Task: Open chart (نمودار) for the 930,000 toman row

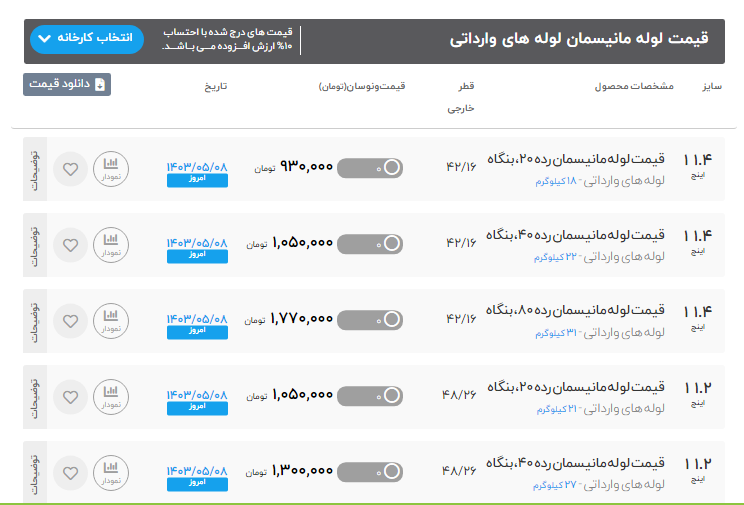Action: [x=111, y=169]
